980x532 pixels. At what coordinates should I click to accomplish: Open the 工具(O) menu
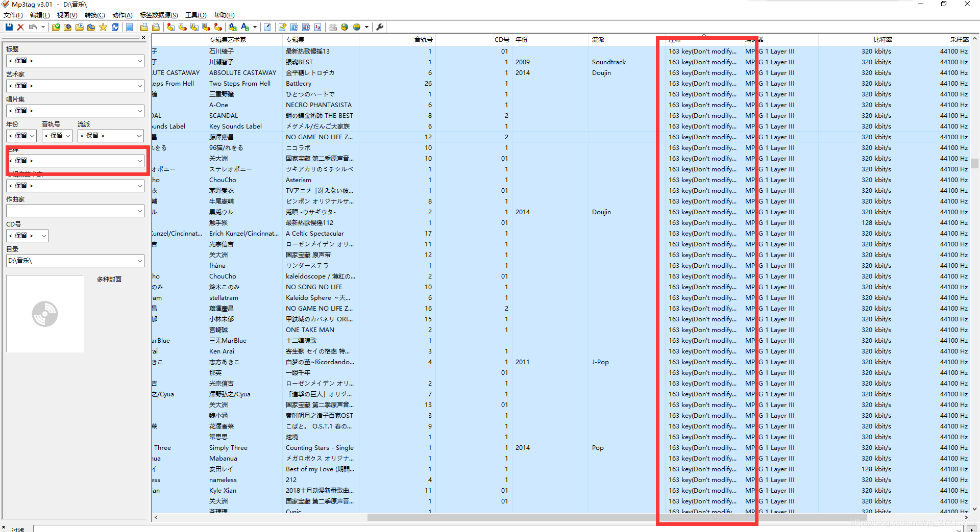click(x=195, y=15)
